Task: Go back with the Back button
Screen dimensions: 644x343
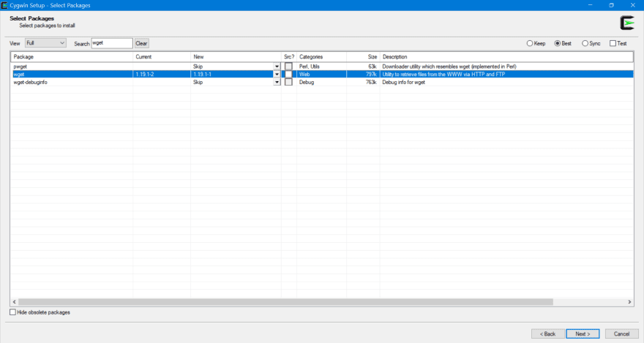Action: pos(547,333)
